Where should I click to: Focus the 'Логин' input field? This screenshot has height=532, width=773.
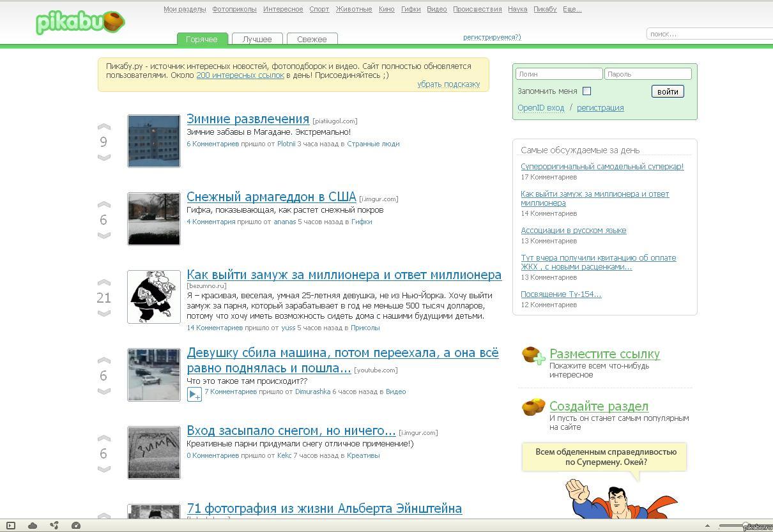click(559, 74)
